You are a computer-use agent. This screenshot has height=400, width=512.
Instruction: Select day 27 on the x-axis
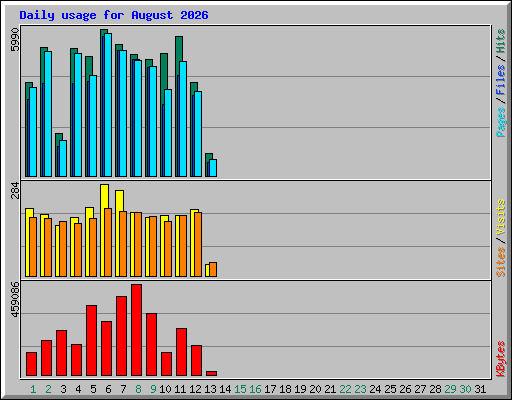(420, 389)
